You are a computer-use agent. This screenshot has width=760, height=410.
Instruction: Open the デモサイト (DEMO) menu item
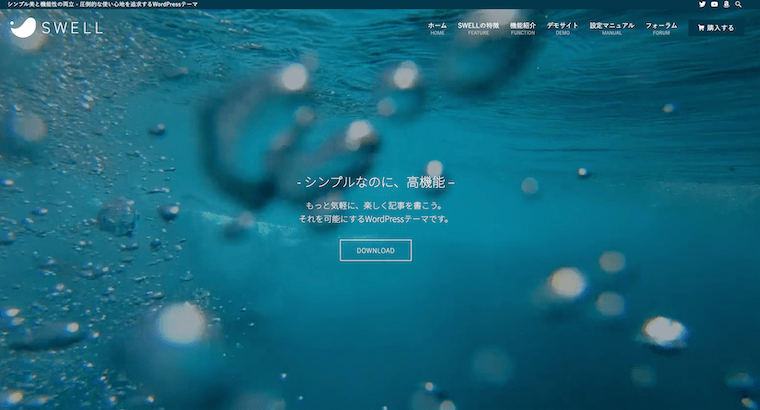point(562,28)
